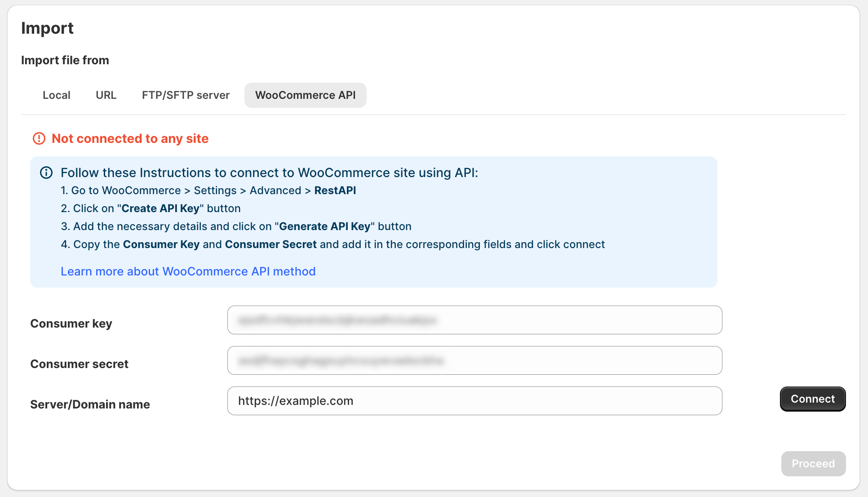Click step 1 mentioning RestAPI
Image resolution: width=868 pixels, height=497 pixels.
click(x=208, y=191)
